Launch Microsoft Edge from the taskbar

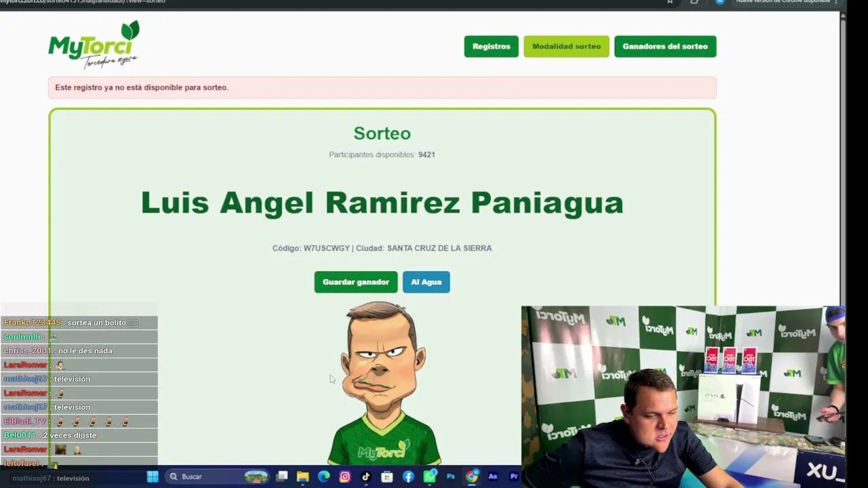[323, 476]
